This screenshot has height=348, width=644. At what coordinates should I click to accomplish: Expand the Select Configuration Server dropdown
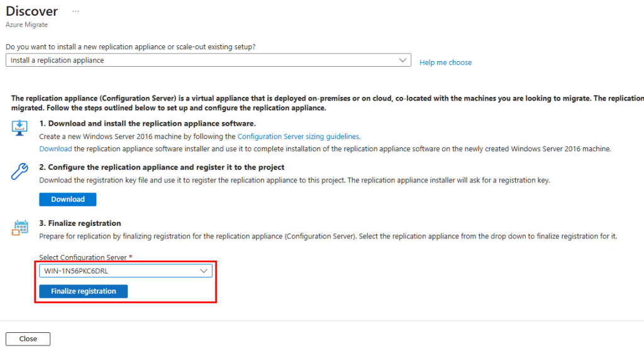[126, 271]
